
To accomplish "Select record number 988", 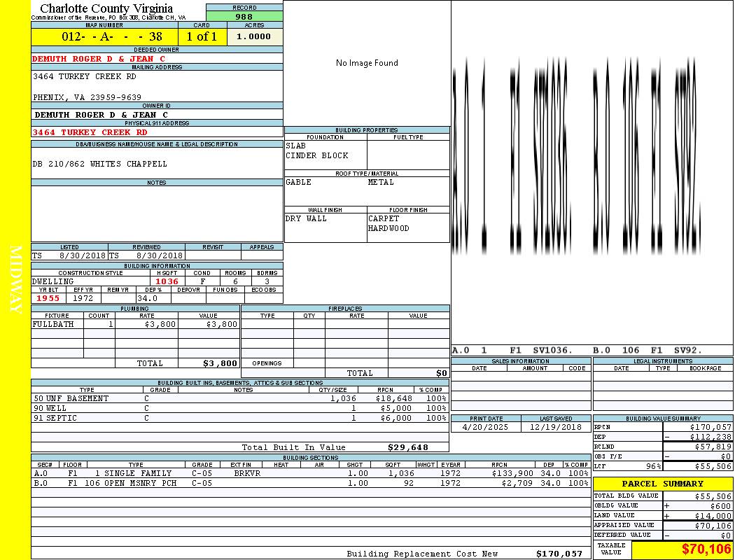I will [244, 16].
